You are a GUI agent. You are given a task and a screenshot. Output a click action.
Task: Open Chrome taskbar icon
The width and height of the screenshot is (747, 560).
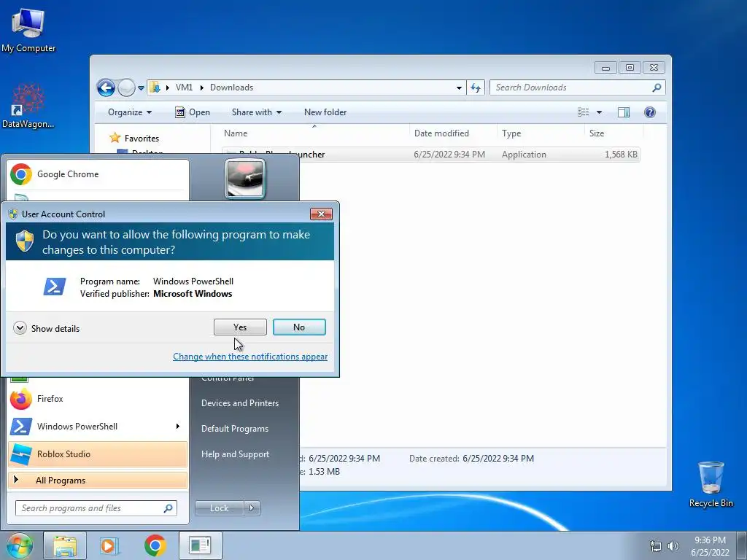click(x=155, y=545)
